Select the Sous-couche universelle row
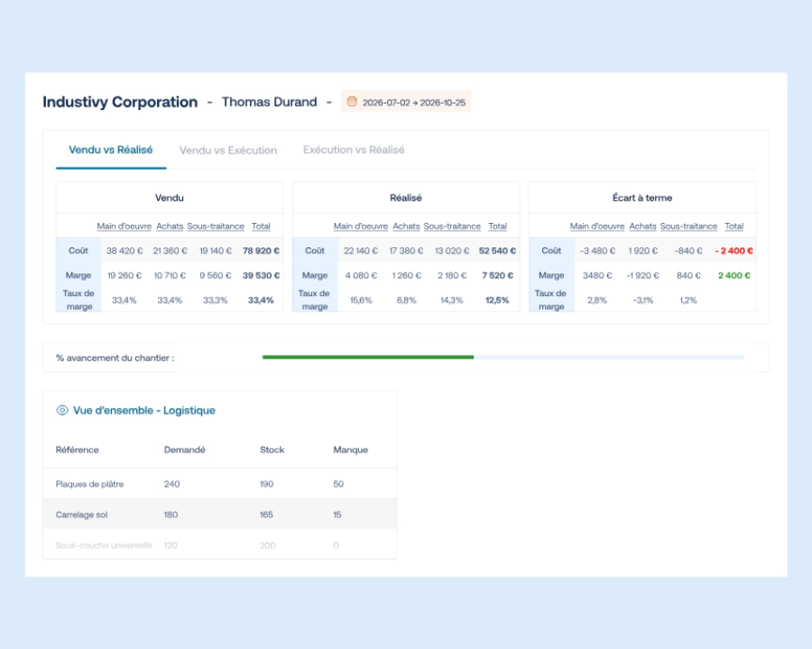This screenshot has width=812, height=649. [x=219, y=545]
